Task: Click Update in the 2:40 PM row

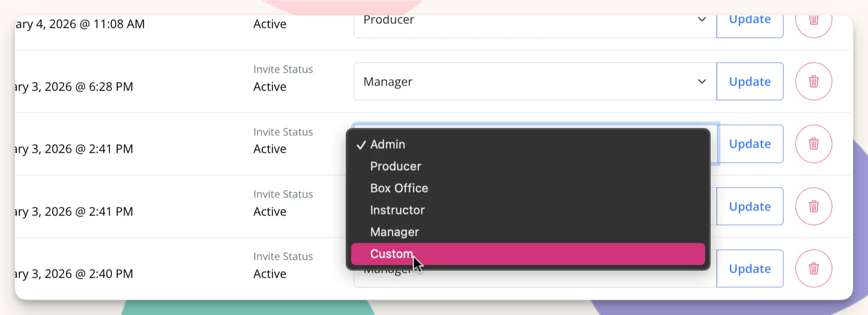Action: click(x=749, y=269)
